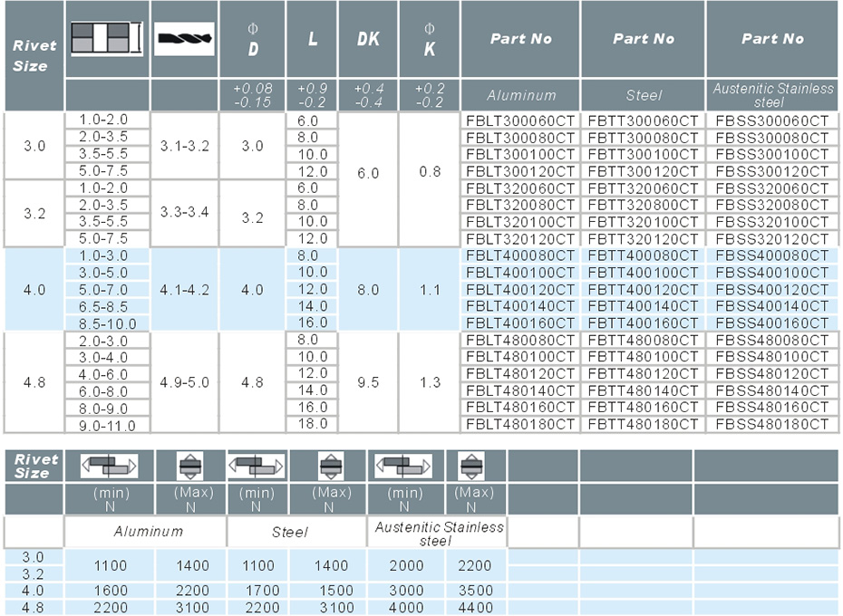Image resolution: width=843 pixels, height=616 pixels.
Task: Click the tensile icon above Aluminum Max column
Action: tap(189, 466)
